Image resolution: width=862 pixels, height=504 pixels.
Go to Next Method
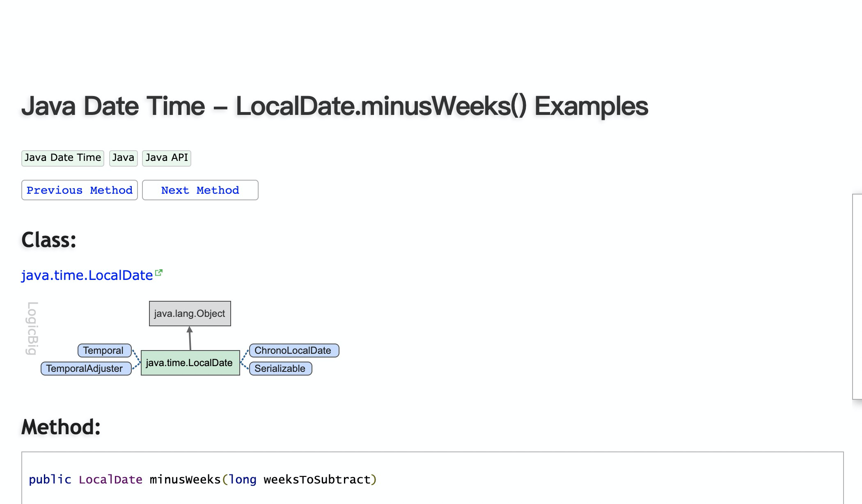pos(200,190)
